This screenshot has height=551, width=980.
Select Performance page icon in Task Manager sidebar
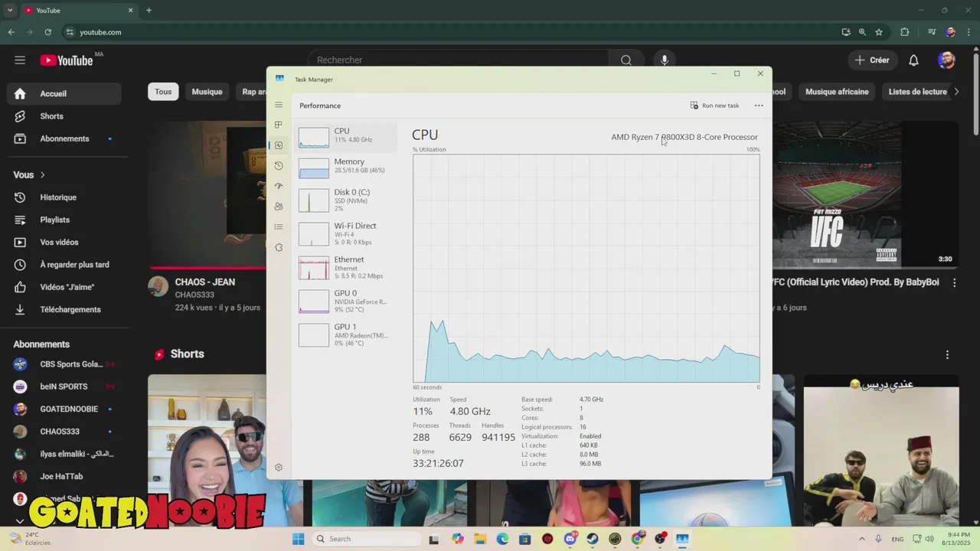click(279, 145)
